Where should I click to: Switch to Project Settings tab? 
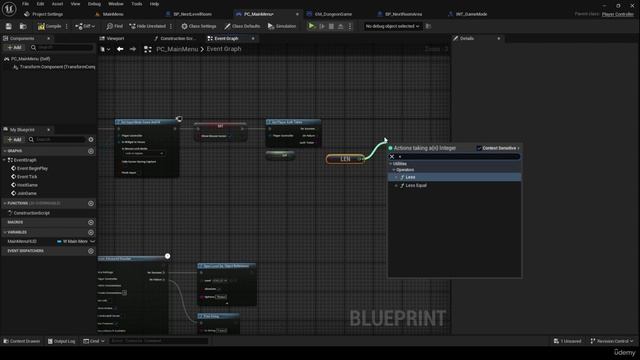pyautogui.click(x=44, y=14)
